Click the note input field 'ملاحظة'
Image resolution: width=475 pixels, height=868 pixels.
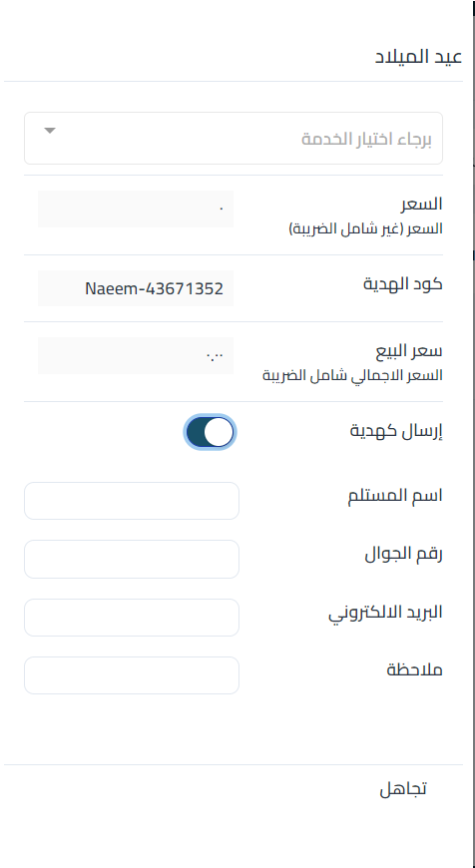tap(132, 675)
